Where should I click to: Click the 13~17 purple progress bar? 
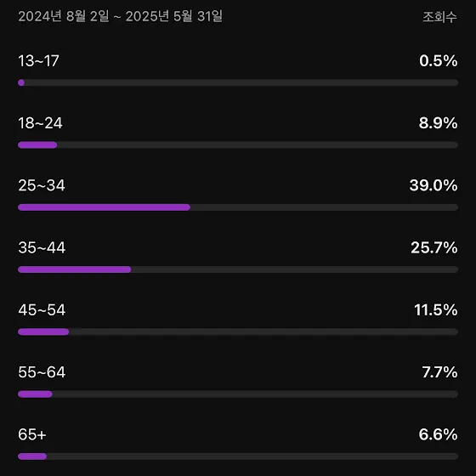(x=21, y=82)
